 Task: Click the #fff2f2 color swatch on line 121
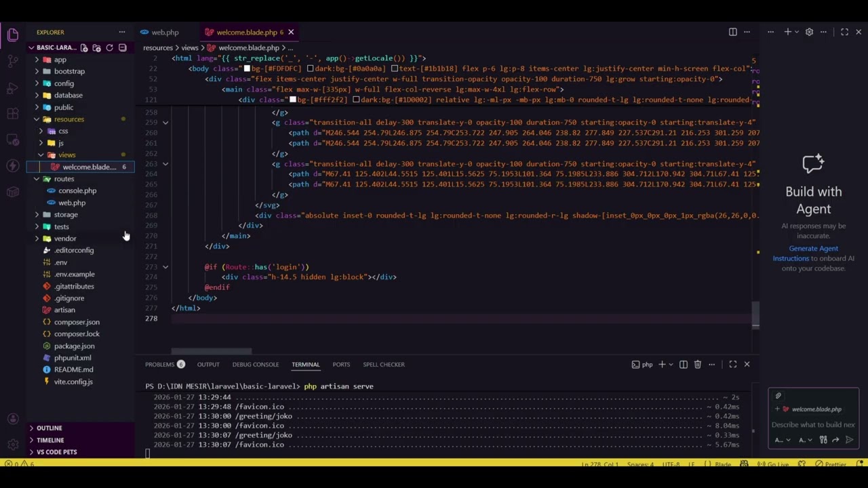click(293, 100)
